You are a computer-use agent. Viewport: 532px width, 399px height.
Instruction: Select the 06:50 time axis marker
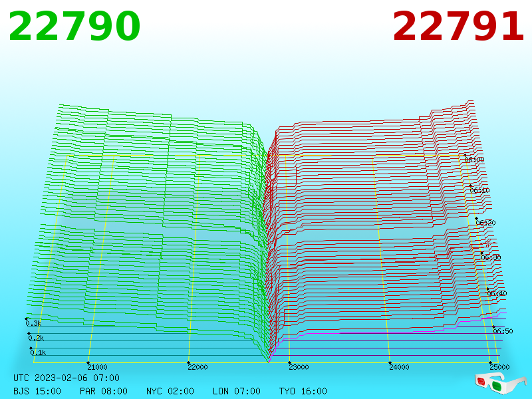[503, 331]
